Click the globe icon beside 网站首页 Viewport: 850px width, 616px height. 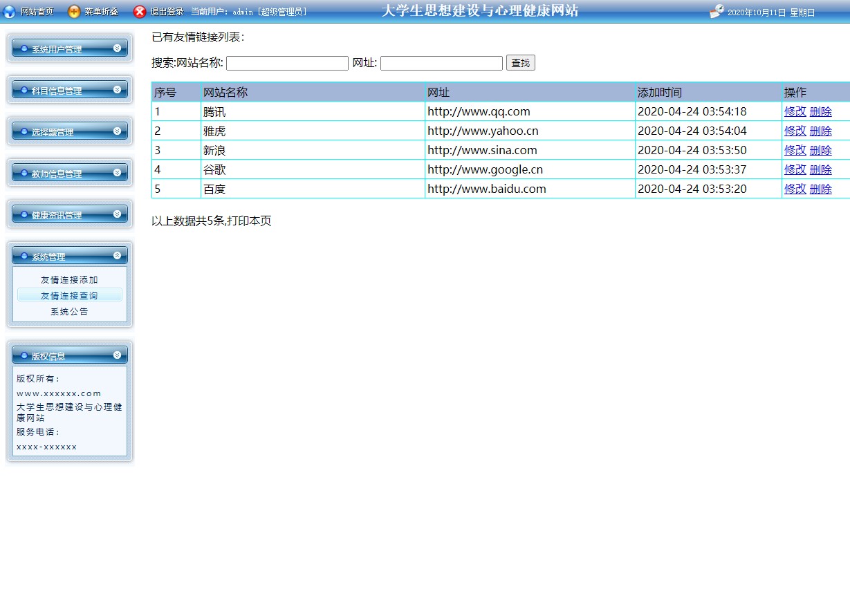pos(10,11)
